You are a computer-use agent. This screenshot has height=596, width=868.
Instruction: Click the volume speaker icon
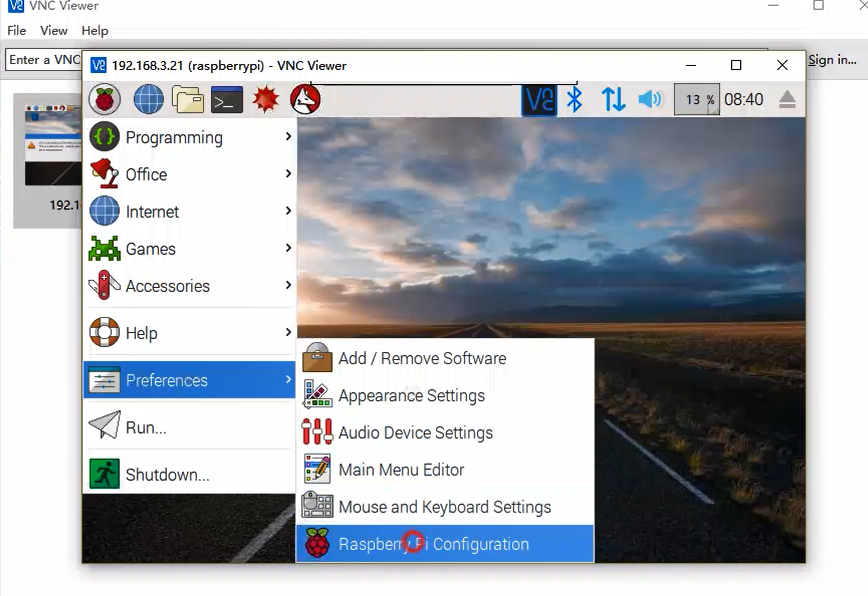coord(650,100)
